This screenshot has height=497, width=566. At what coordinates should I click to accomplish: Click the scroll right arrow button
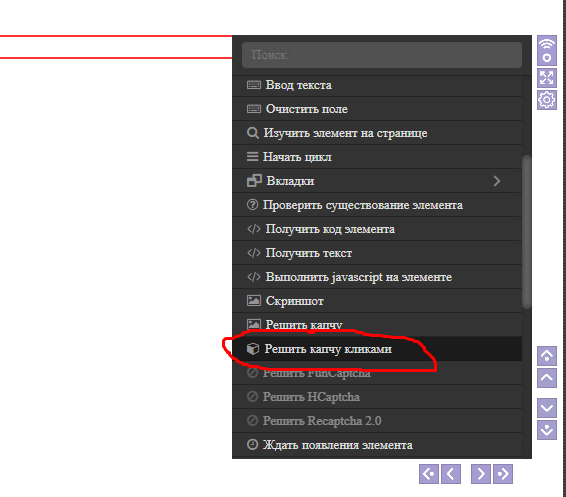tap(481, 474)
